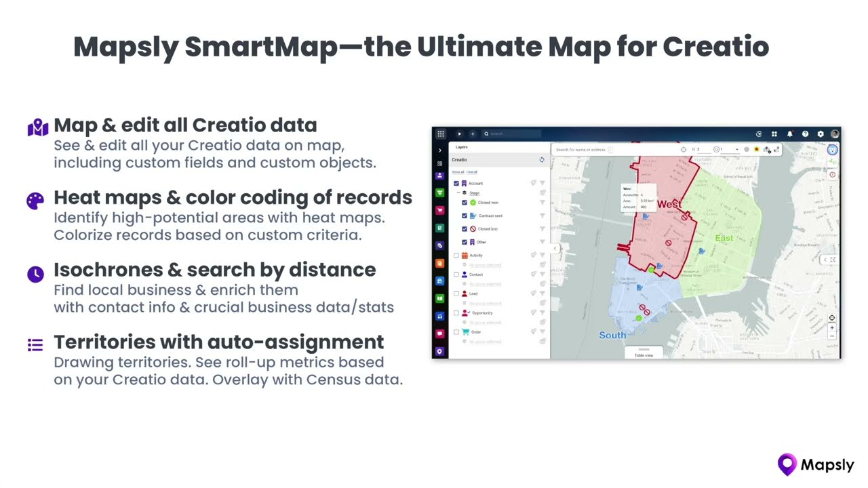
Task: Click the pin style icon on Lead row
Action: tap(534, 293)
